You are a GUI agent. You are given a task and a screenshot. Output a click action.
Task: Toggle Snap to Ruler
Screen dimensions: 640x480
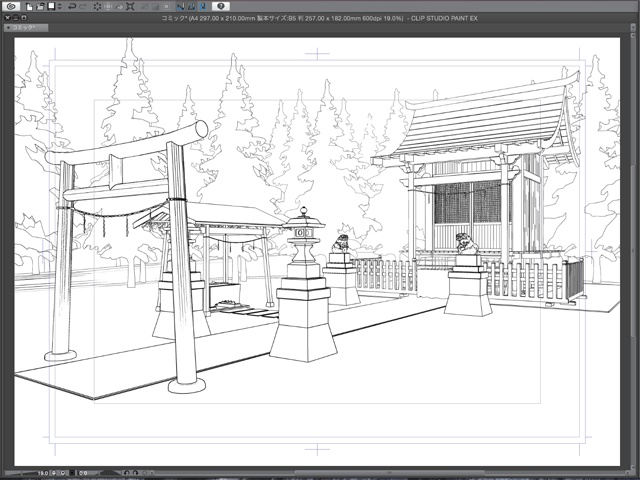(180, 6)
